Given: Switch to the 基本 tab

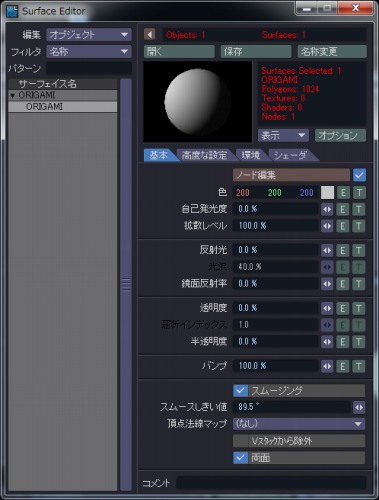Looking at the screenshot, I should 159,155.
